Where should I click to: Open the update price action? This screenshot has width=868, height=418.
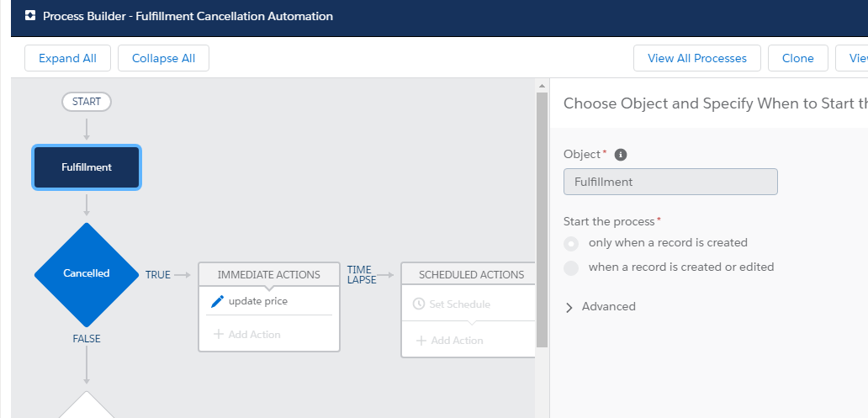point(257,301)
